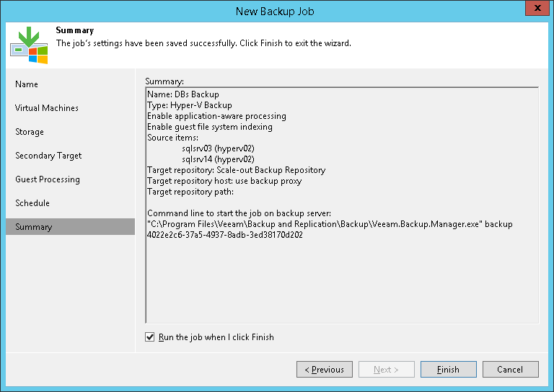Switch to the Storage step
This screenshot has width=554, height=392.
(30, 132)
